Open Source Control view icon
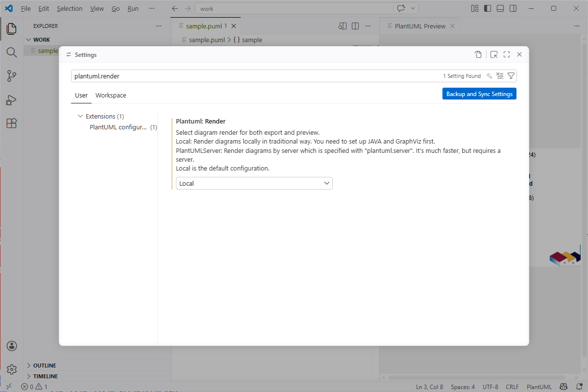Viewport: 588px width, 392px height. click(x=12, y=76)
